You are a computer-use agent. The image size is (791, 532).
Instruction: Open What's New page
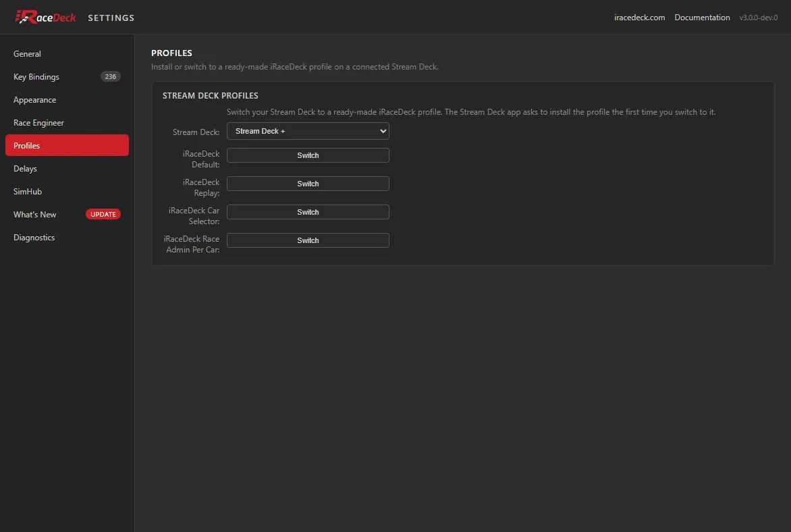67,215
